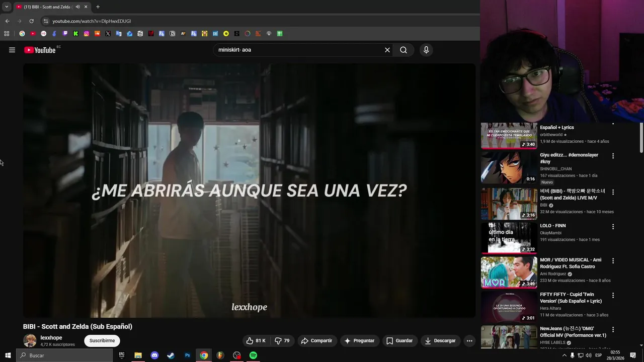Click the video player to pause
Screen dimensions: 644x362
tap(249, 190)
